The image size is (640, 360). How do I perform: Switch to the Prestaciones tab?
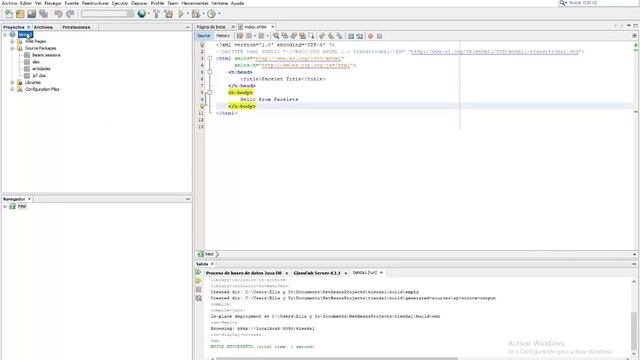tap(76, 27)
